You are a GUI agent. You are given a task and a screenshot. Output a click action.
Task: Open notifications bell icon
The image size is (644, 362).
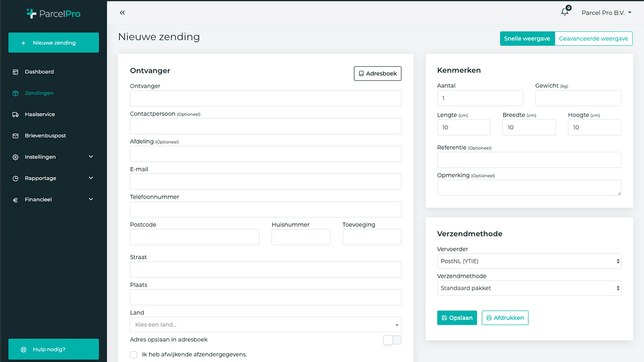(565, 12)
